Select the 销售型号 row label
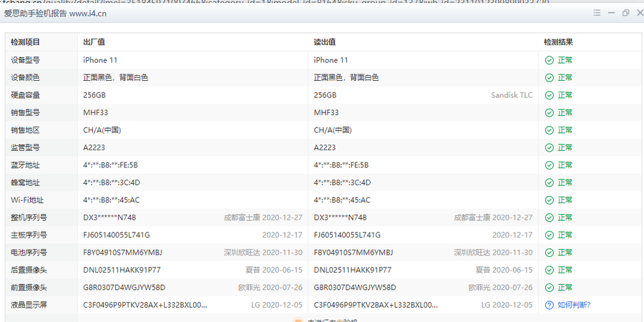The width and height of the screenshot is (644, 322). click(26, 112)
